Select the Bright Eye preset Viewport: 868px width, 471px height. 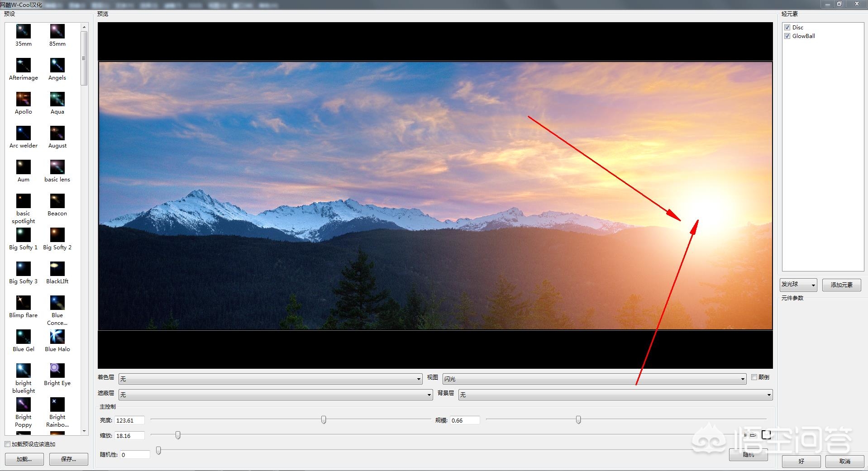(x=57, y=371)
